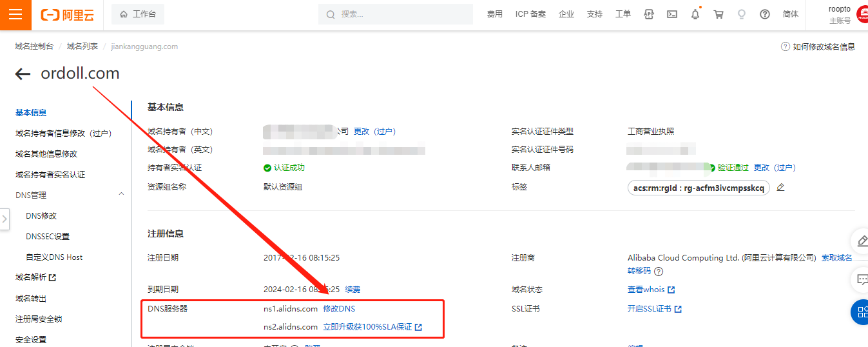Image resolution: width=868 pixels, height=347 pixels.
Task: Select 基本信息 in sidebar
Action: click(x=31, y=112)
